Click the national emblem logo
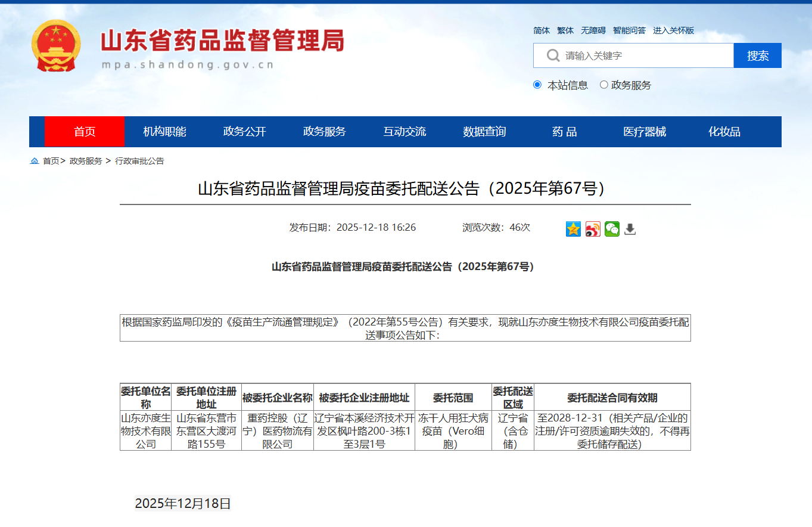812x527 pixels. pos(56,46)
